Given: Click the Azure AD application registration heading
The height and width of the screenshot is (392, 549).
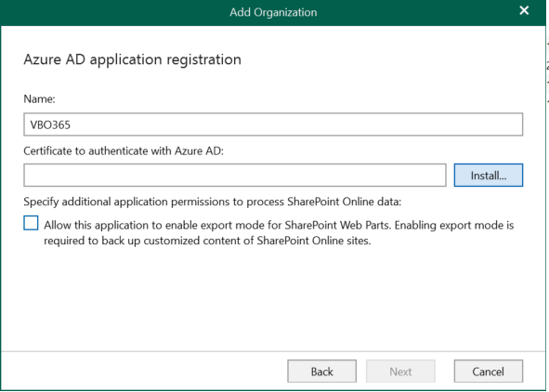Looking at the screenshot, I should coord(132,59).
